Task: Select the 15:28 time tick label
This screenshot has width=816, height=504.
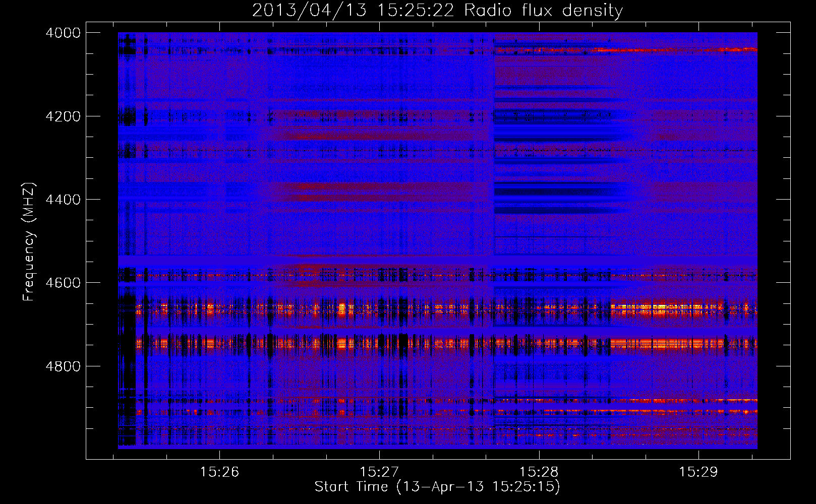Action: click(x=539, y=472)
